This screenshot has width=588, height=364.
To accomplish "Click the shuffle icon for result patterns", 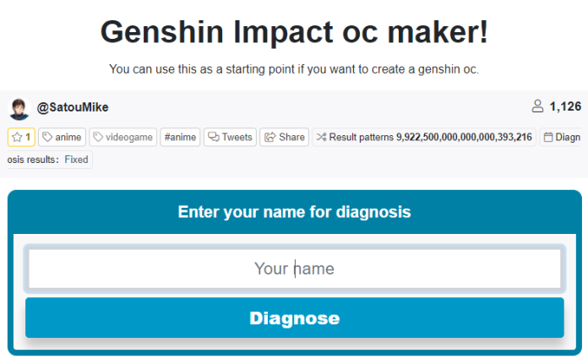I will tap(321, 137).
